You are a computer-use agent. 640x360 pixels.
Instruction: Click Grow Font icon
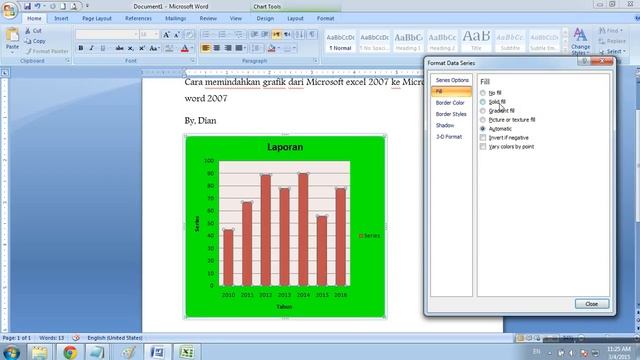166,35
